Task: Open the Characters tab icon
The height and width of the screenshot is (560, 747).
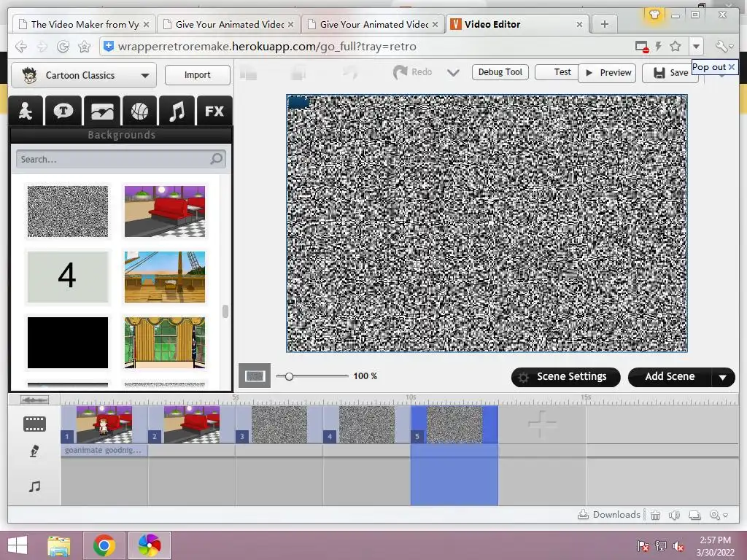Action: click(x=26, y=111)
